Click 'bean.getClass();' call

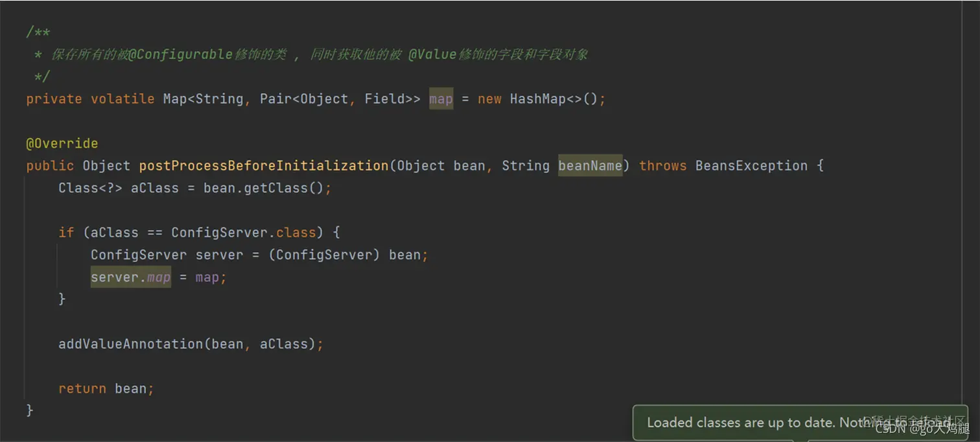(268, 188)
